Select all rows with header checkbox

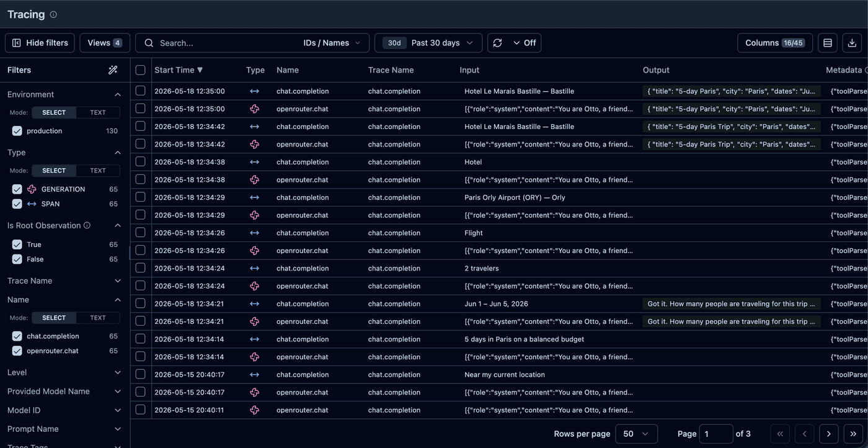coord(140,70)
